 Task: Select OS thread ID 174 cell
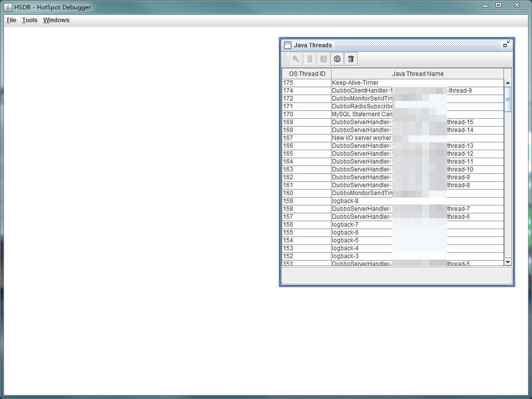[307, 91]
